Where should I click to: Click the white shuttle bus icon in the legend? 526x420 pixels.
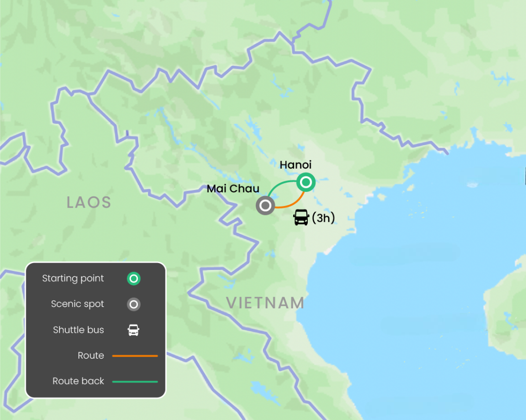[133, 330]
